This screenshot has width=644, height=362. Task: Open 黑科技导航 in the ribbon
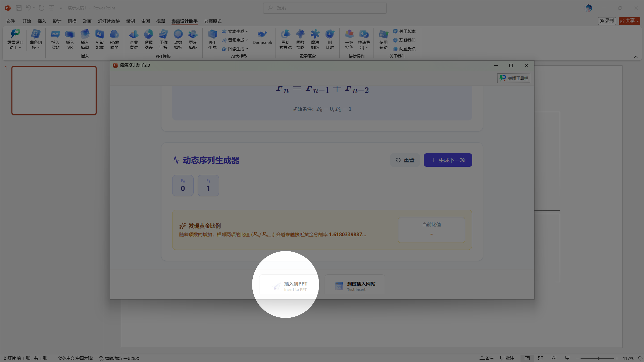(285, 40)
